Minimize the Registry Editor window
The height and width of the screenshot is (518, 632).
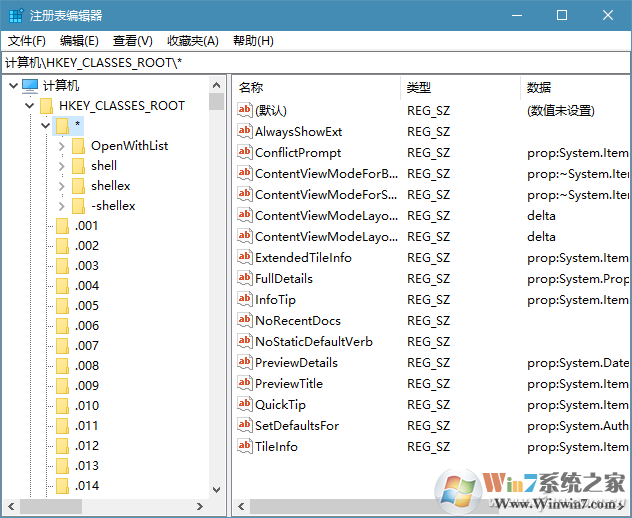pos(517,15)
